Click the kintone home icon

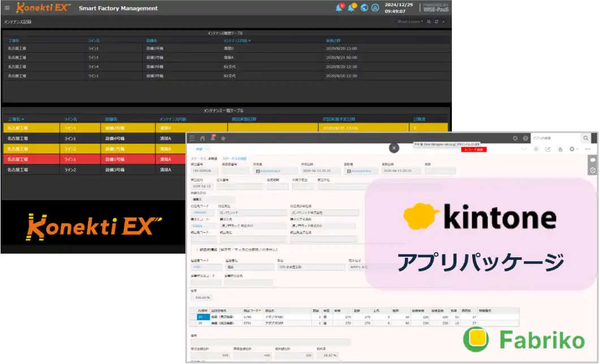202,138
